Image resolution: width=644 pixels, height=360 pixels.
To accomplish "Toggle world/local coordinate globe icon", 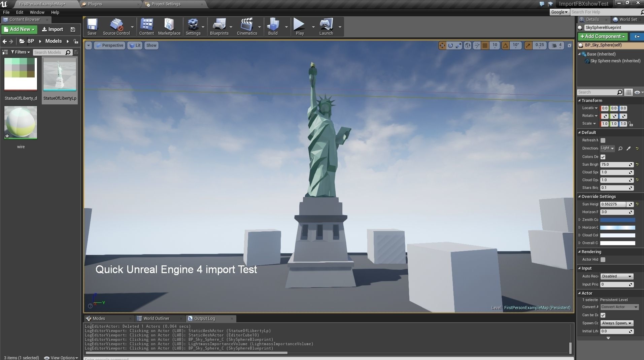I will pos(468,45).
